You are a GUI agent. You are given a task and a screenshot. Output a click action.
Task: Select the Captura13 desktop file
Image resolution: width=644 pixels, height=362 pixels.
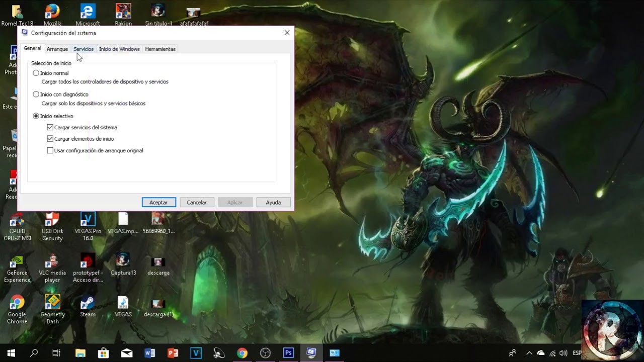coord(123,265)
